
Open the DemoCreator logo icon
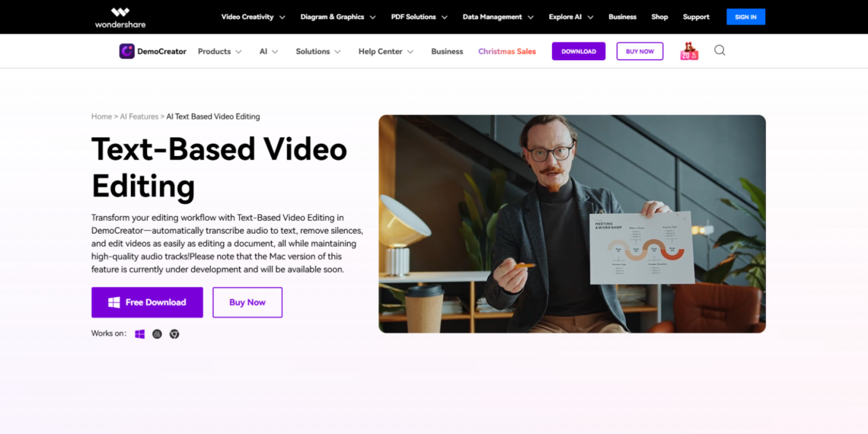pos(126,52)
